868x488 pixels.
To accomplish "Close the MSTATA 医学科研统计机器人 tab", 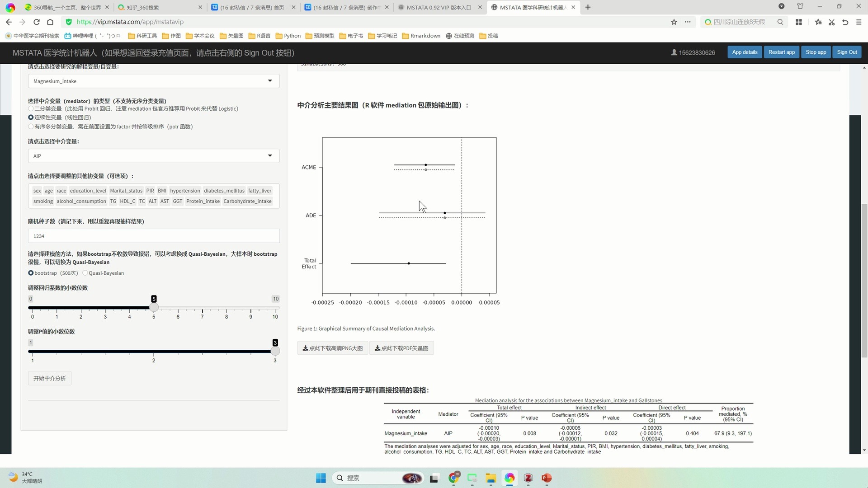I will [573, 7].
